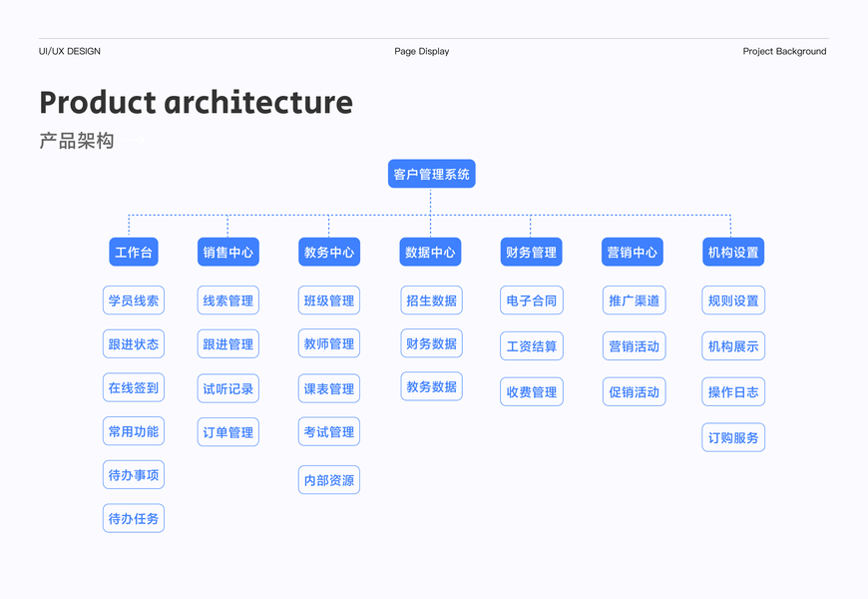Open the 电子合同 item
868x599 pixels.
pos(532,300)
